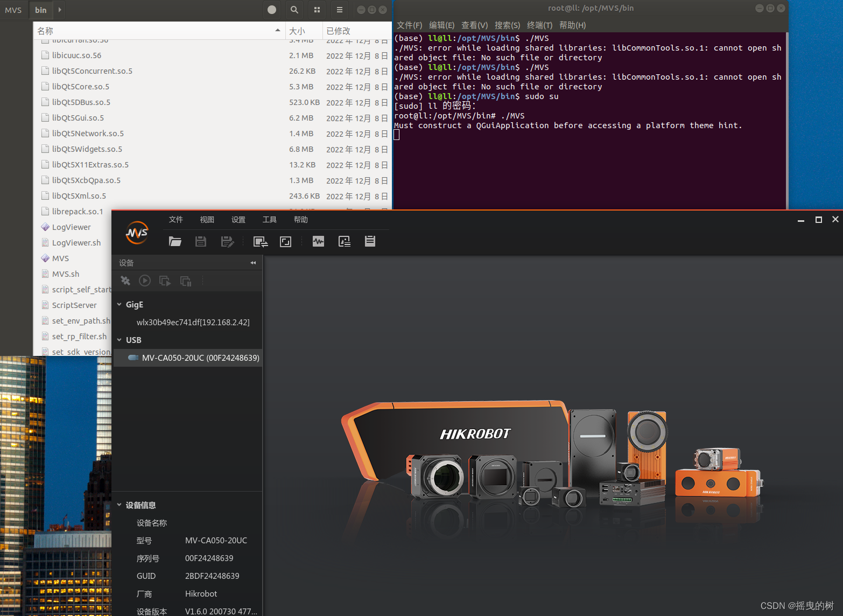Click the stacked windows pause icon
This screenshot has width=843, height=616.
[186, 281]
